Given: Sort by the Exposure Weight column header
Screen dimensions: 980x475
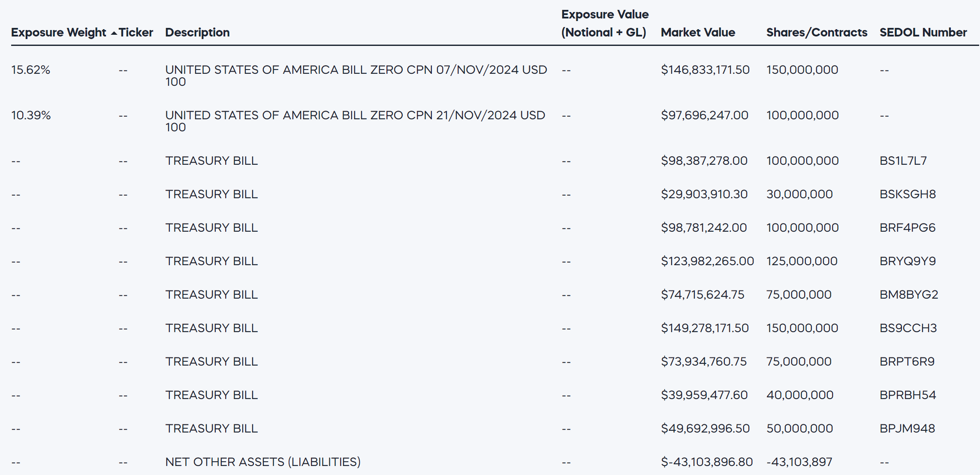Looking at the screenshot, I should [58, 33].
